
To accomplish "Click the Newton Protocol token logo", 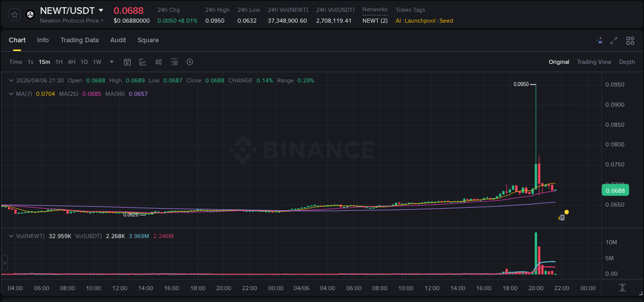I will click(x=30, y=14).
